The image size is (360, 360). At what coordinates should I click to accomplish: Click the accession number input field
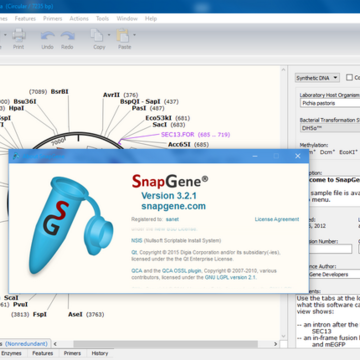pyautogui.click(x=330, y=249)
